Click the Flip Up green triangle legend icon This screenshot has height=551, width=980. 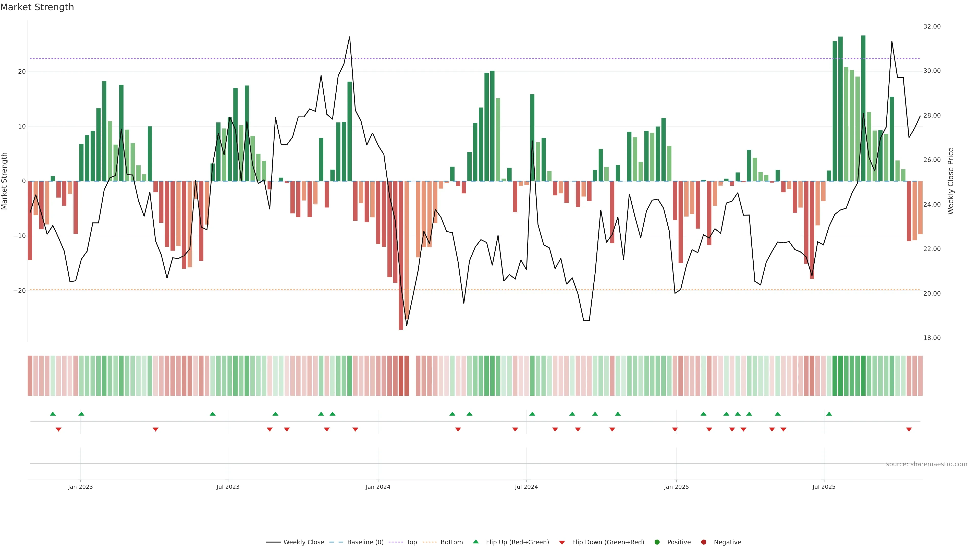pos(475,542)
